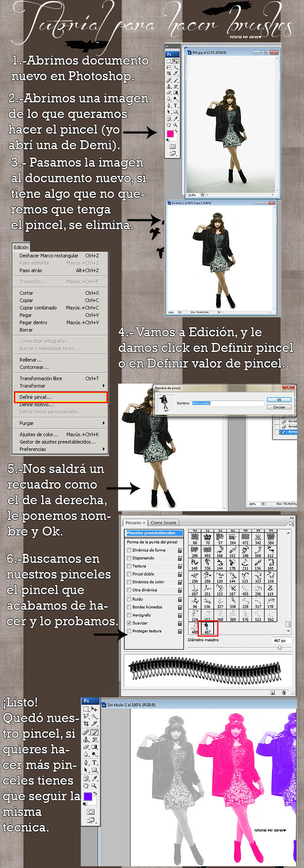Check the Pincel doble option
This screenshot has width=304, height=868.
click(x=129, y=574)
